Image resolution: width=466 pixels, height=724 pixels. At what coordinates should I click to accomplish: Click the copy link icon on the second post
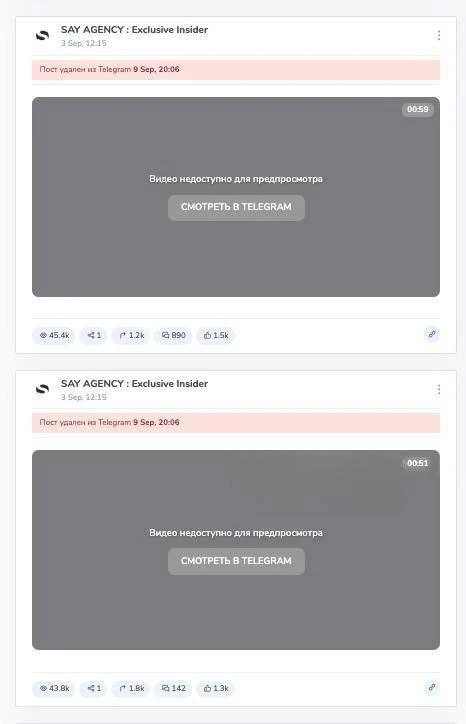click(x=432, y=688)
